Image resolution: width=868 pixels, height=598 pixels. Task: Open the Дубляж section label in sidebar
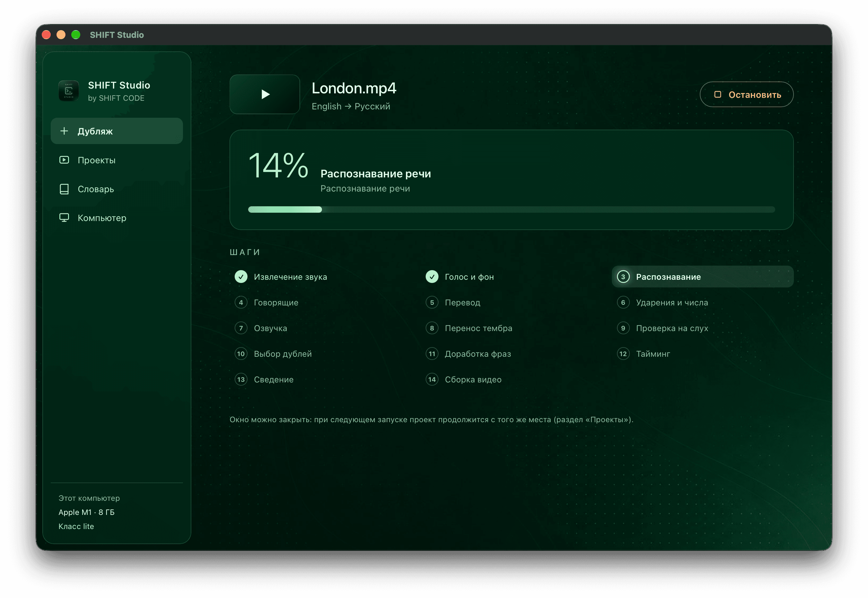pos(95,132)
